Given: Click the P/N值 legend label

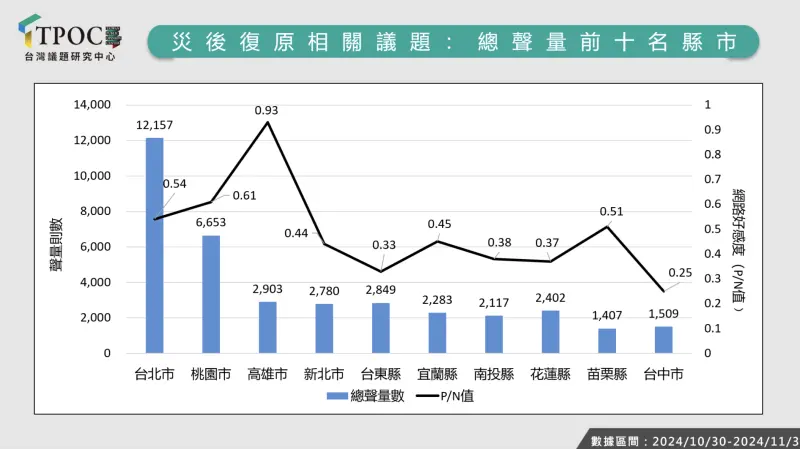Looking at the screenshot, I should click(x=457, y=396).
